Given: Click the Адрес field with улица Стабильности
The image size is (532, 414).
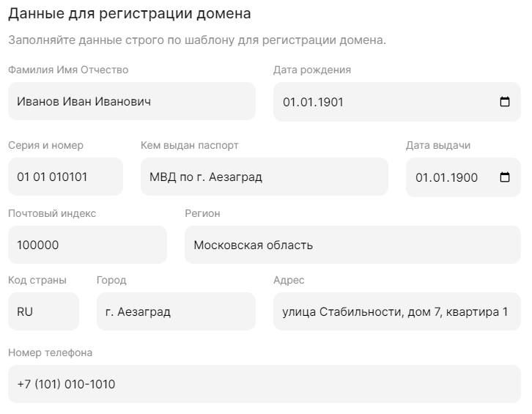Looking at the screenshot, I should tap(396, 312).
